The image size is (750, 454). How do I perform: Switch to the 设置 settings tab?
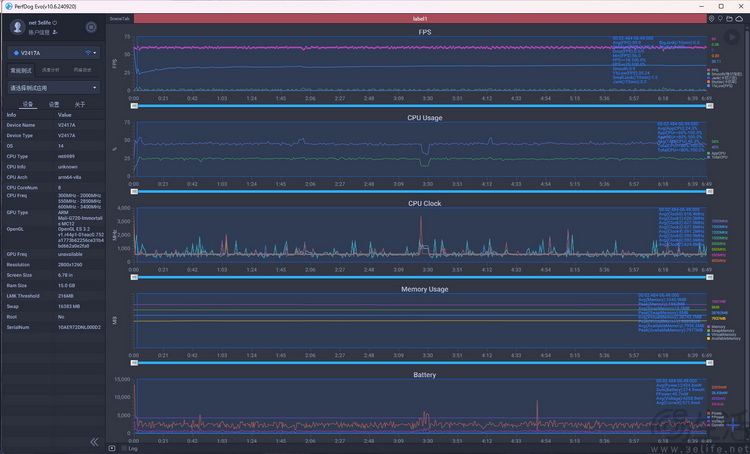tap(54, 104)
